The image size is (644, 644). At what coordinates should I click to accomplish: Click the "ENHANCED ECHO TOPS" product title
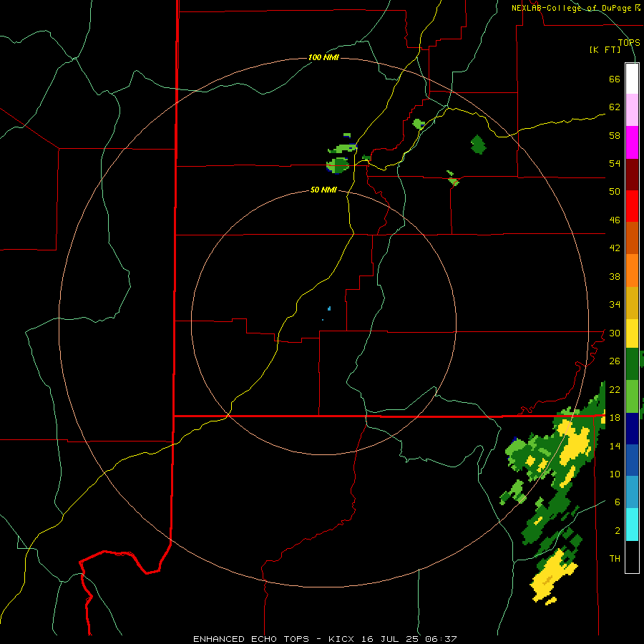point(251,639)
